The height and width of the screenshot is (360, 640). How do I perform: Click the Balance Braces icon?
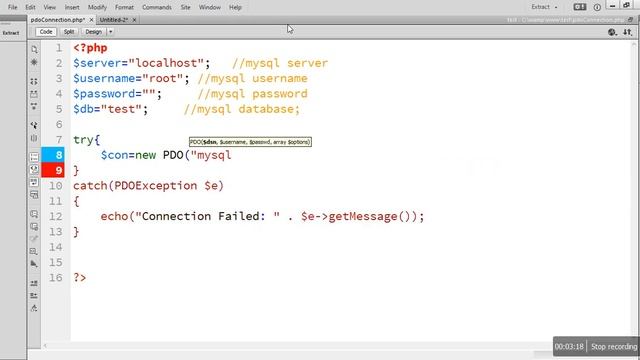click(x=34, y=138)
